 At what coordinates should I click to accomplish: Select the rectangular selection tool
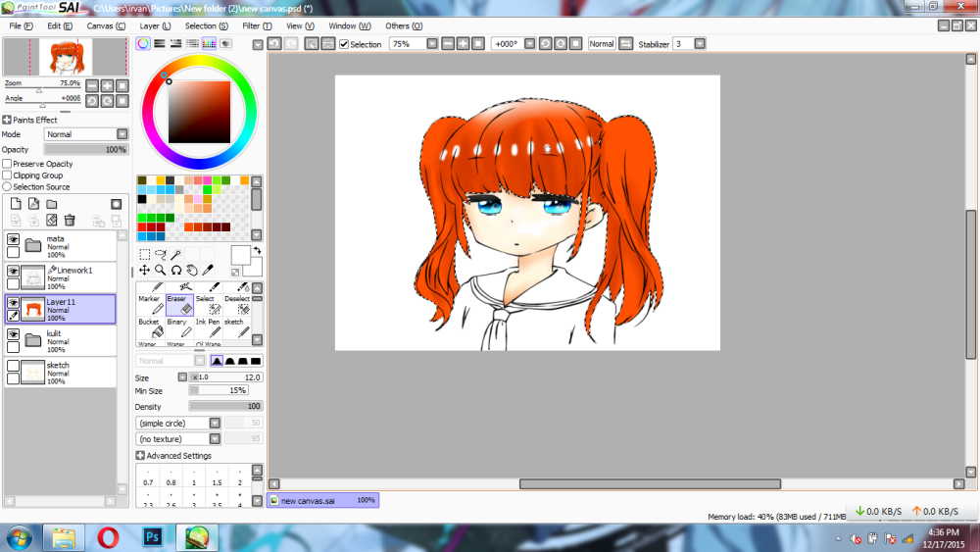144,255
